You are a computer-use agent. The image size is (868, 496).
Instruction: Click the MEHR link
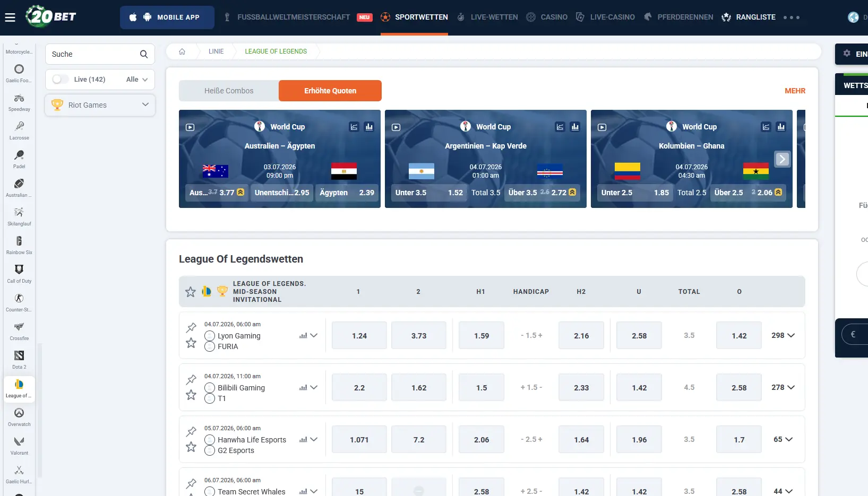pos(795,91)
